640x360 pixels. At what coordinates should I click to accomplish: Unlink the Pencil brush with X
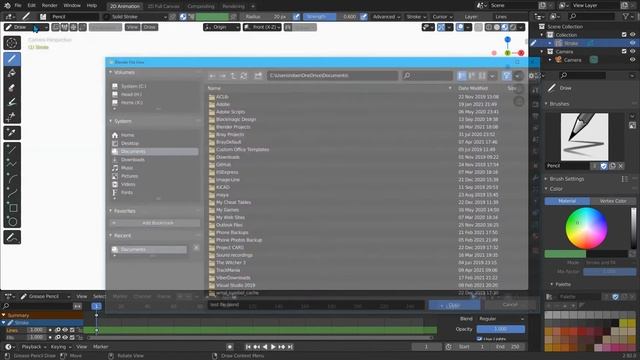pos(620,166)
